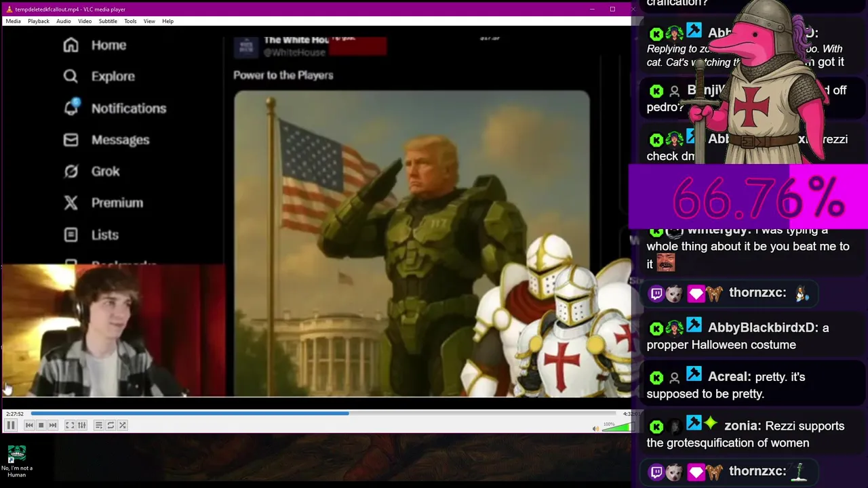Open the Subtitle menu

[x=108, y=21]
